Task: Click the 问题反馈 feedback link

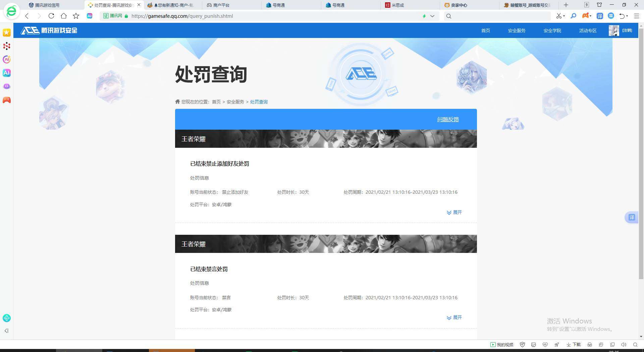Action: pos(448,119)
